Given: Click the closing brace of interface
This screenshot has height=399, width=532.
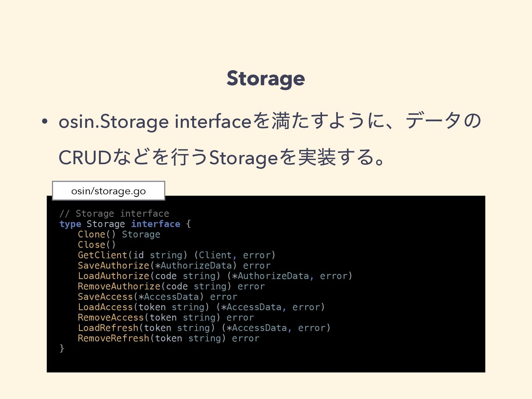Looking at the screenshot, I should (62, 348).
